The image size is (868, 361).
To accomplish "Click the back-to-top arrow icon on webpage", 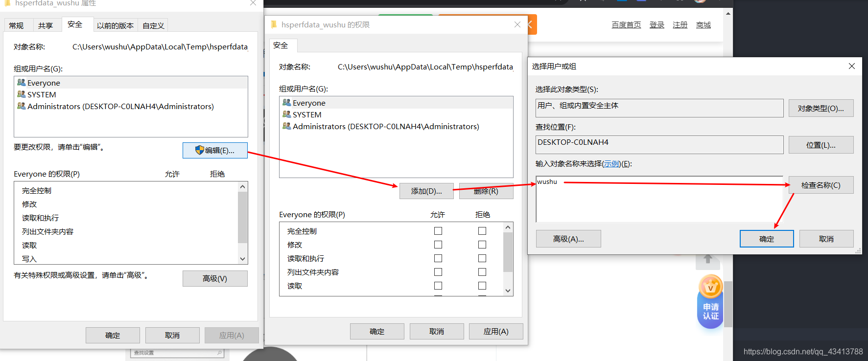I will point(708,260).
